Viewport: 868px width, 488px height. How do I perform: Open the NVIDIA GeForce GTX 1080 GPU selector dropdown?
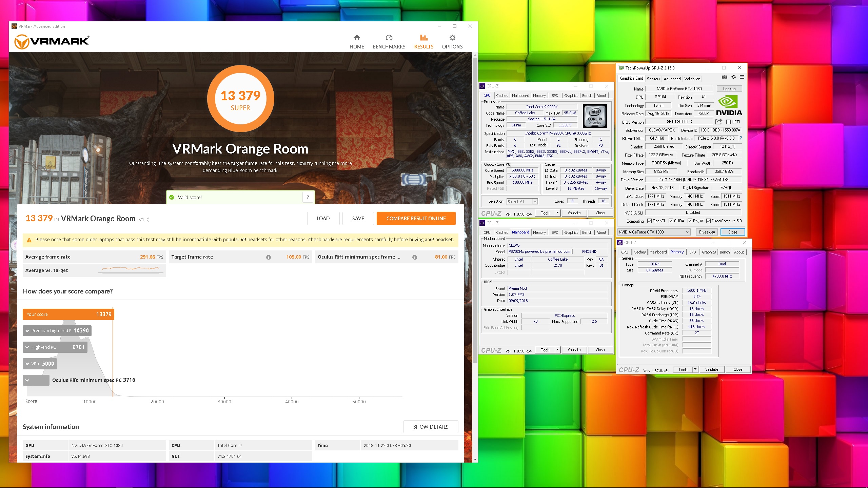[x=654, y=232]
